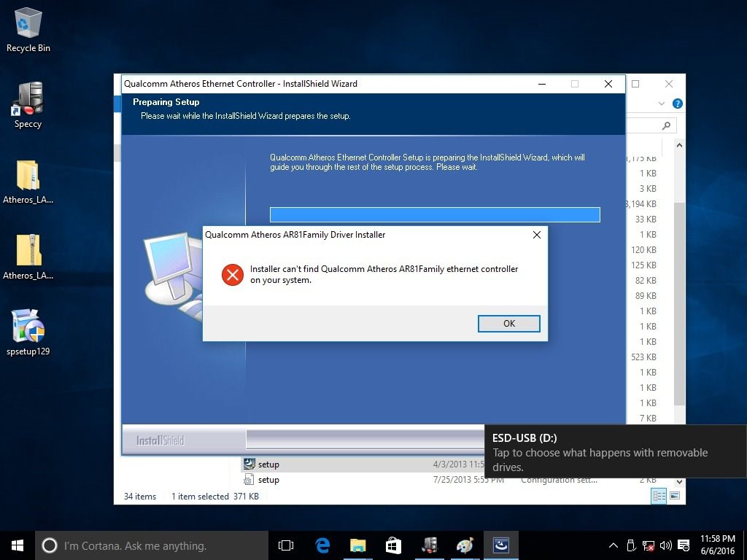Viewport: 747px width, 560px height.
Task: Open the File Explorer help icon
Action: click(x=678, y=104)
